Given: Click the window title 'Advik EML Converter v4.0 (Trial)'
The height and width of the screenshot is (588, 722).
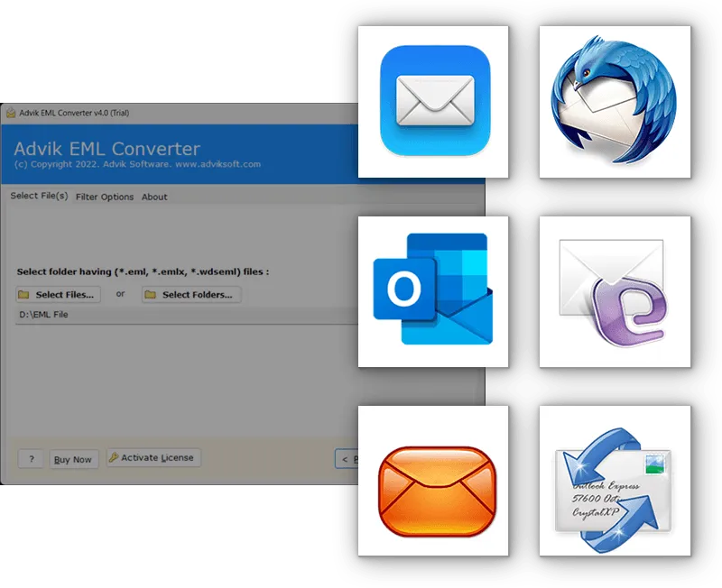Looking at the screenshot, I should (x=74, y=113).
